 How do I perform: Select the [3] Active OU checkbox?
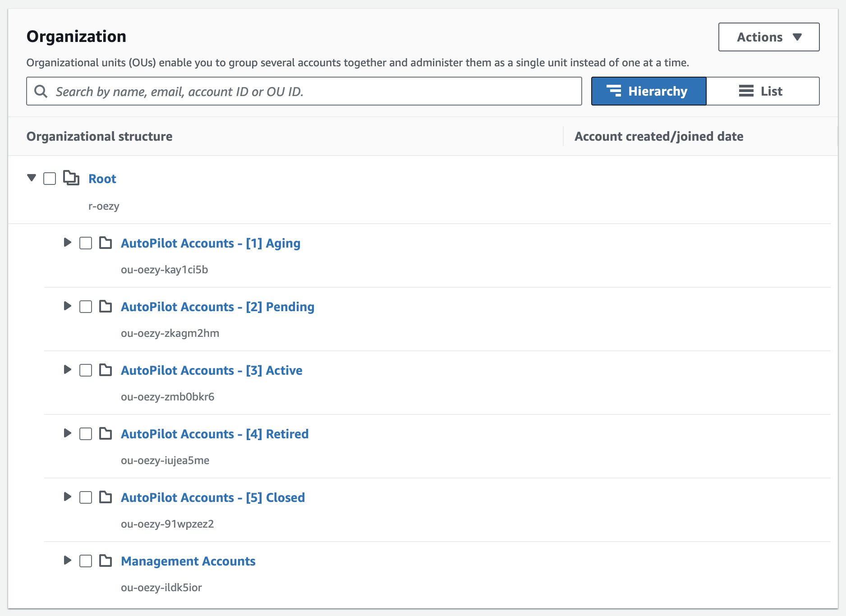tap(86, 370)
